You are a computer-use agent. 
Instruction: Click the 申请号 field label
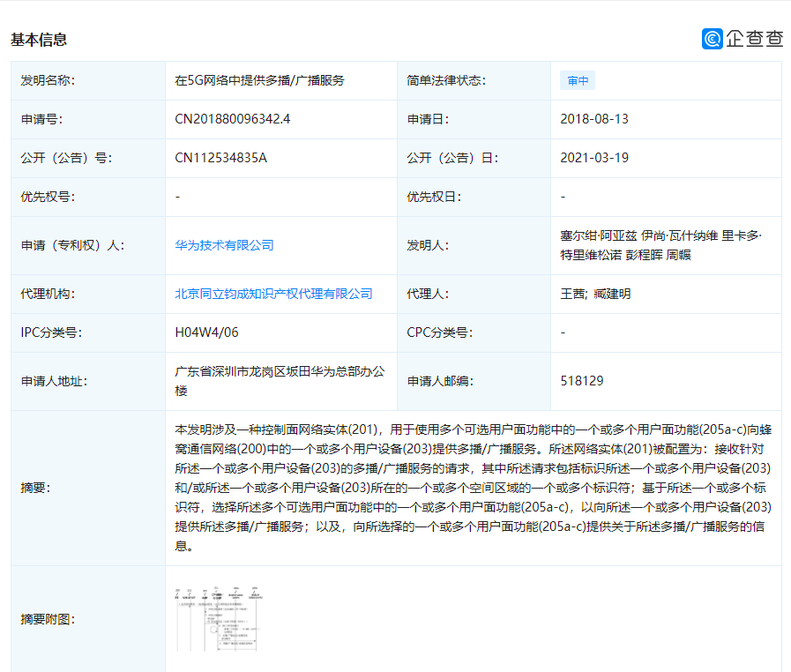41,119
